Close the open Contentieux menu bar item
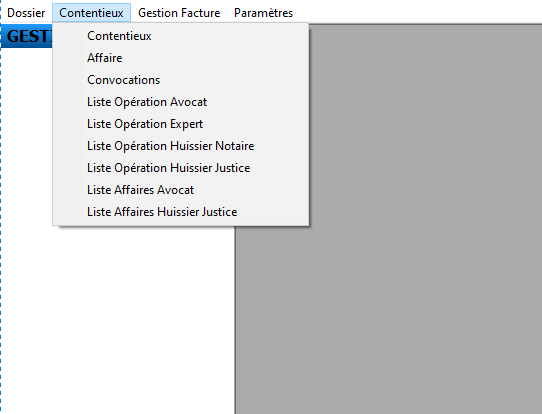542x414 pixels. [91, 13]
